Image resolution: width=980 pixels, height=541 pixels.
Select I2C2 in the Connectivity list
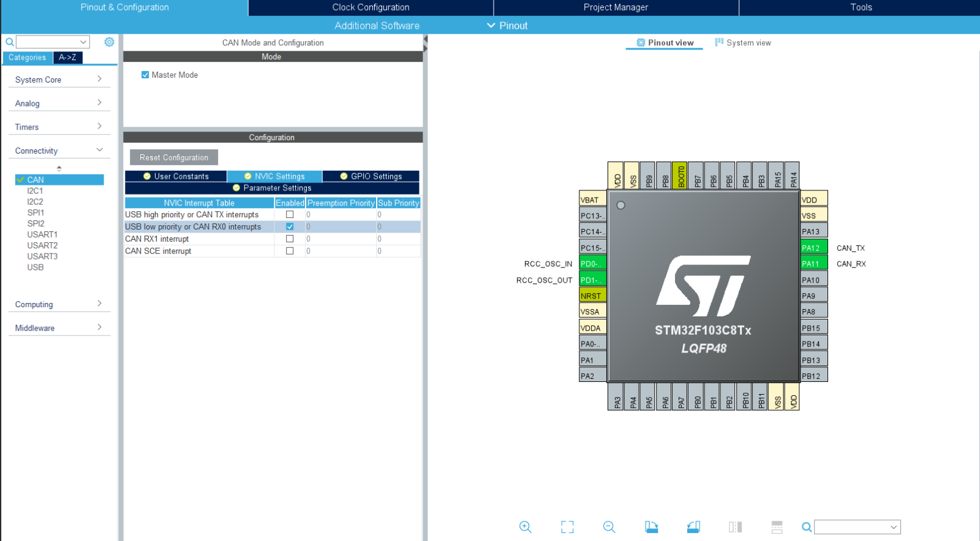click(35, 202)
